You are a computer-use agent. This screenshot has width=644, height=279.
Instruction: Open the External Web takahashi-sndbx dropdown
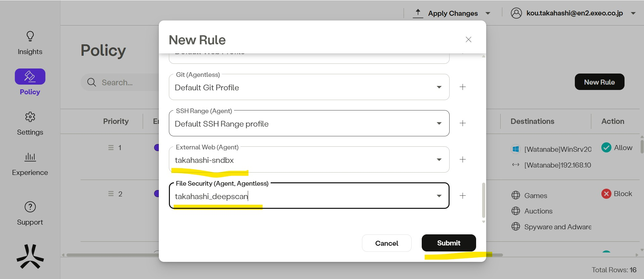pyautogui.click(x=439, y=160)
